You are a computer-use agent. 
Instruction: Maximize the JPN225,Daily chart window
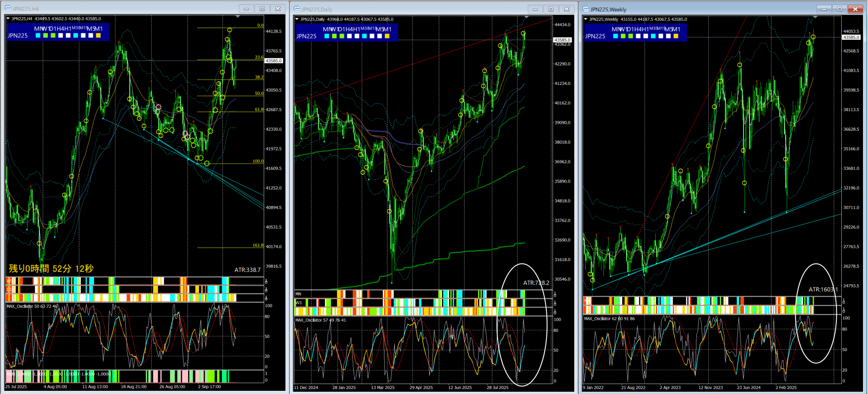pos(551,9)
